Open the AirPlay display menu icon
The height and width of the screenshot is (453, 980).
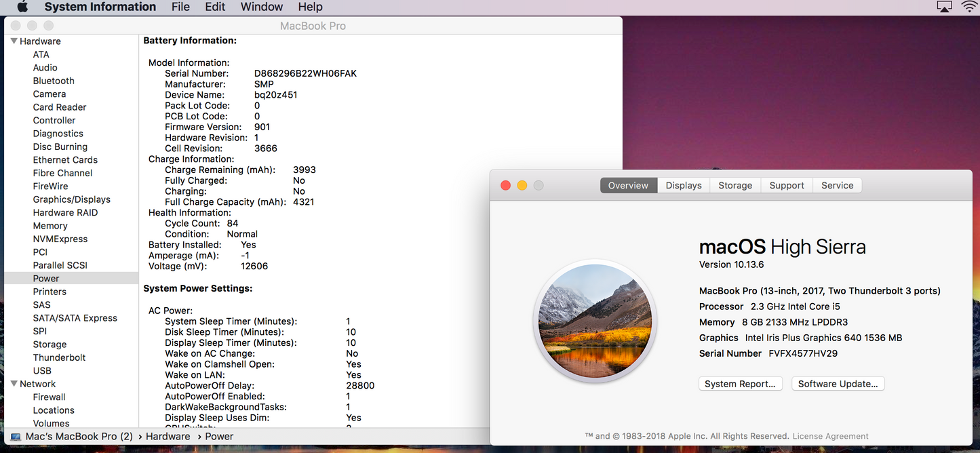tap(944, 7)
